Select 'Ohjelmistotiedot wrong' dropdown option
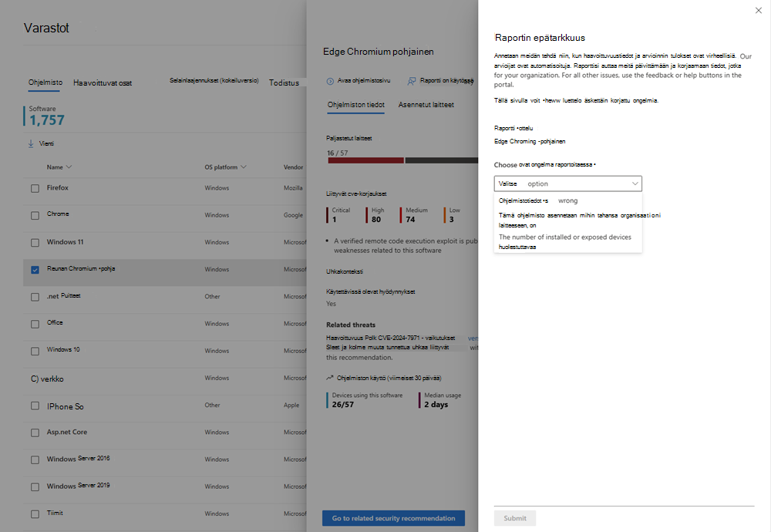The height and width of the screenshot is (532, 771). pyautogui.click(x=568, y=200)
